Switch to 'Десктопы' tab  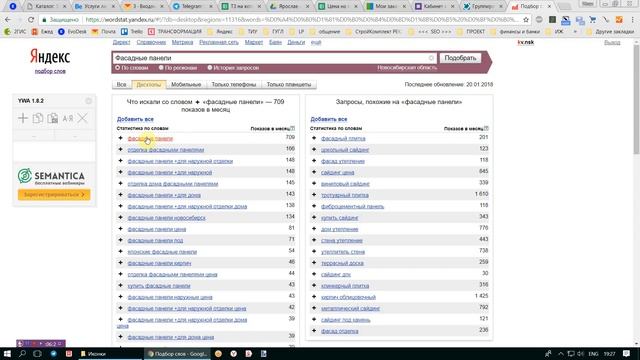[149, 84]
